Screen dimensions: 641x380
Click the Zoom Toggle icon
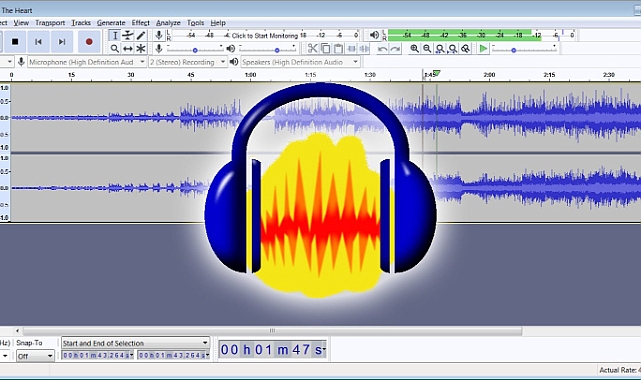point(465,49)
